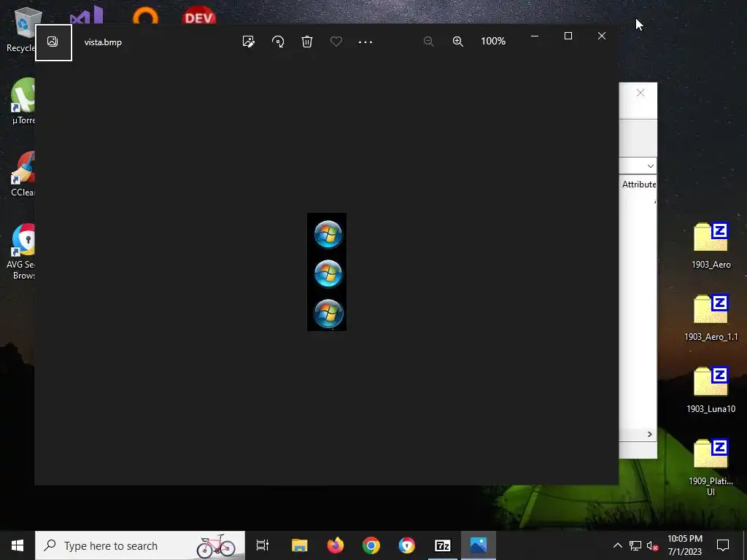Open collection view icon beside vista.bmp
Image resolution: width=747 pixels, height=560 pixels.
53,42
